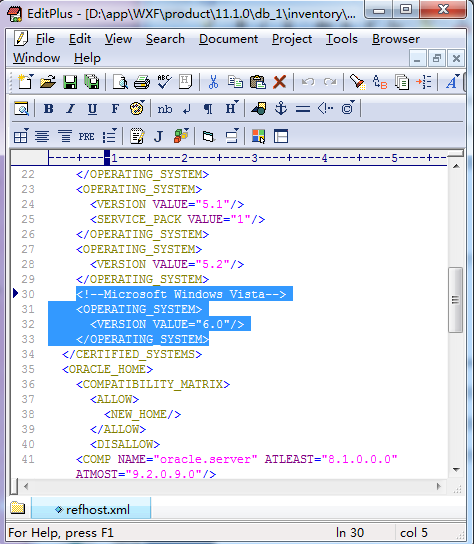This screenshot has width=474, height=544.
Task: Click the Paste clipboard icon
Action: (x=257, y=82)
